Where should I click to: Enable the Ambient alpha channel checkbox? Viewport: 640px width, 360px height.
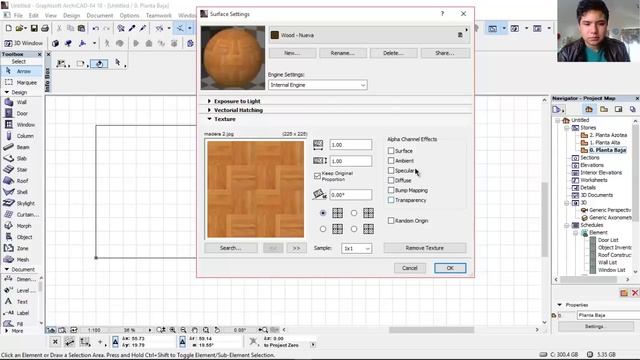(x=391, y=160)
